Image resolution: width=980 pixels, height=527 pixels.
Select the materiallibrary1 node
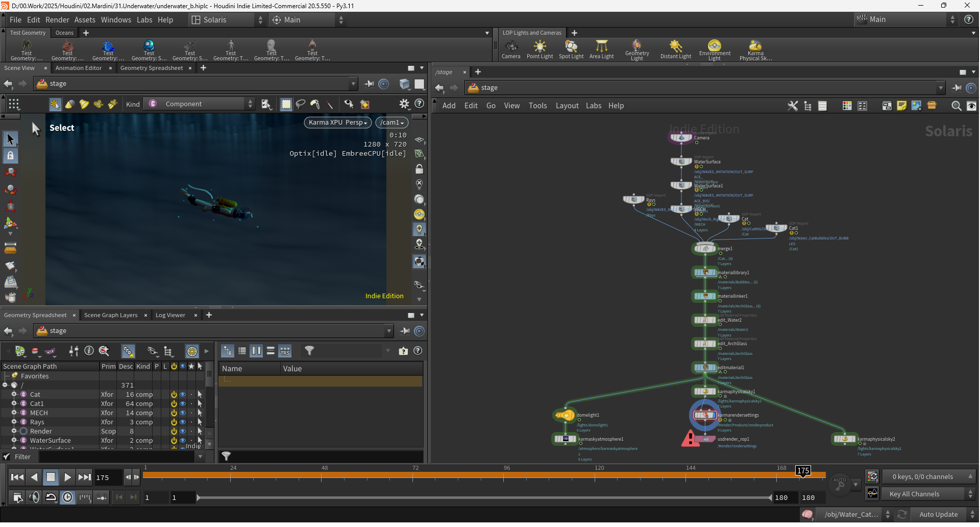[x=705, y=273]
